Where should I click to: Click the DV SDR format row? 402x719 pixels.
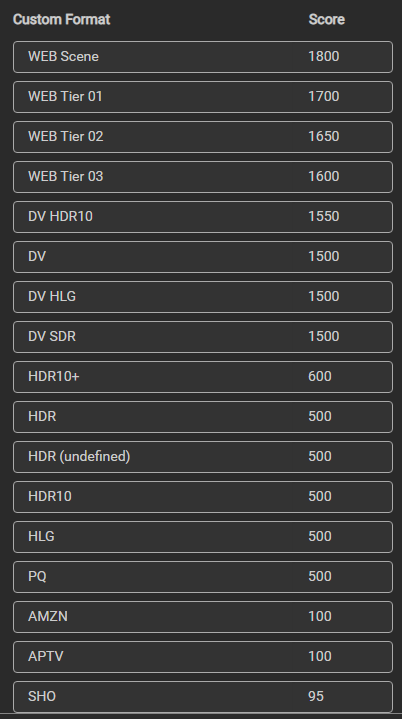(203, 337)
